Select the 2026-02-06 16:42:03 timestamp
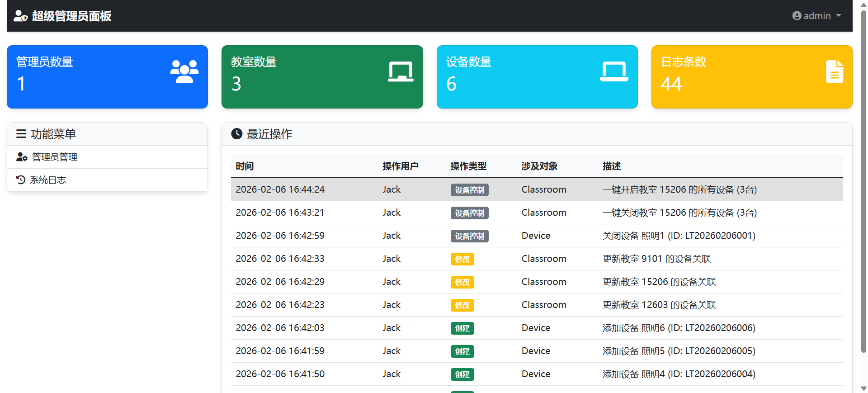This screenshot has height=393, width=868. pyautogui.click(x=280, y=328)
